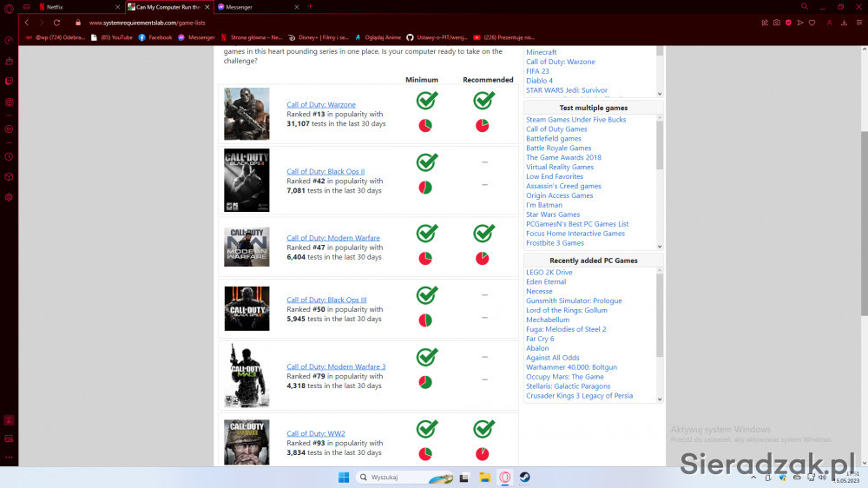The width and height of the screenshot is (868, 488).
Task: Open Call of Duty: Modern Warfare 3 link
Action: point(336,366)
